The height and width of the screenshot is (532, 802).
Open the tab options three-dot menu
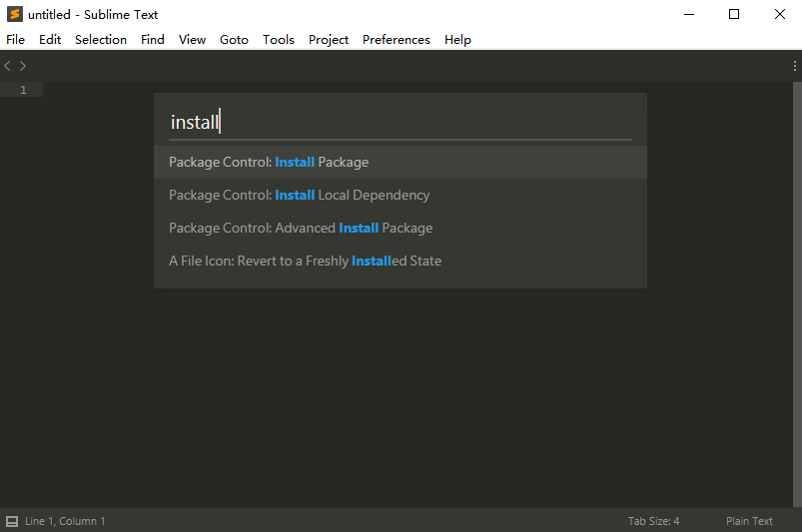pyautogui.click(x=794, y=66)
